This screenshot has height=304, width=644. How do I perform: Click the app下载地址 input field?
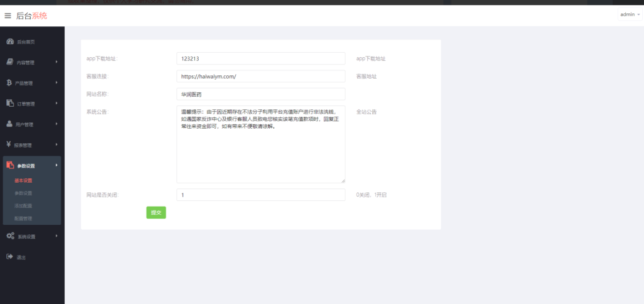pyautogui.click(x=261, y=58)
